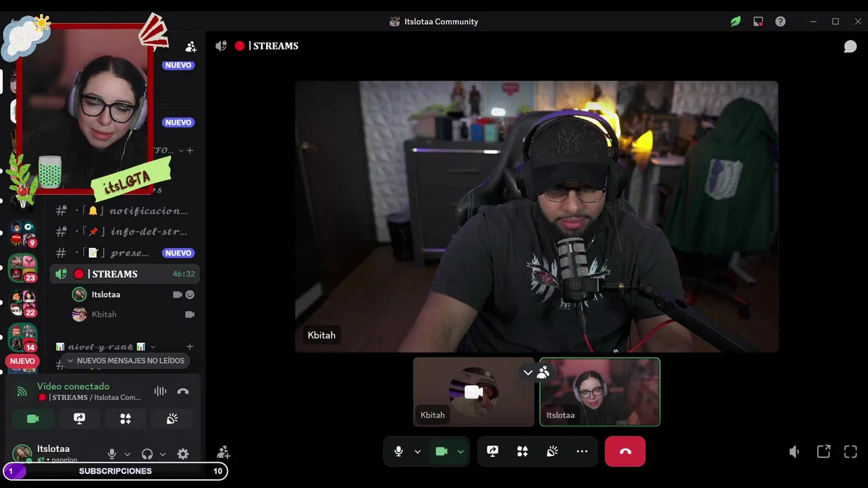The width and height of the screenshot is (868, 488).
Task: Turn off camera in bottom call bar
Action: (x=441, y=451)
